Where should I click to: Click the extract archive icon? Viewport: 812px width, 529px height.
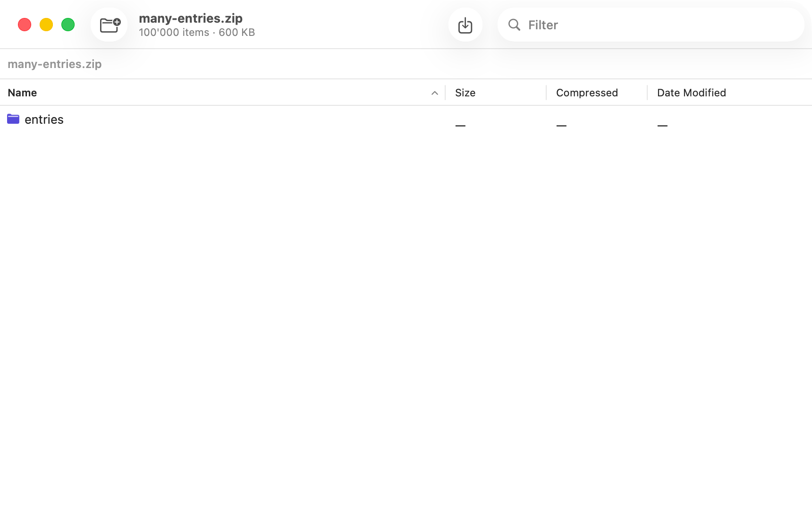click(x=465, y=25)
